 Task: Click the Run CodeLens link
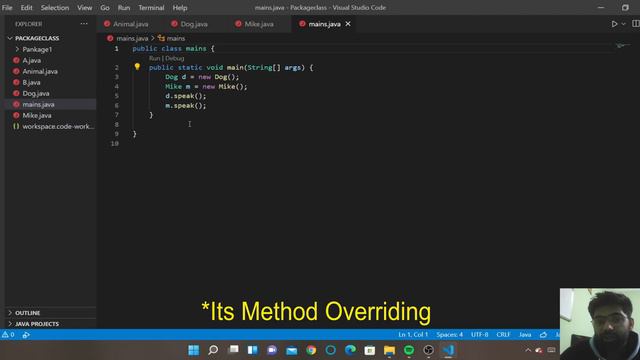[x=154, y=58]
